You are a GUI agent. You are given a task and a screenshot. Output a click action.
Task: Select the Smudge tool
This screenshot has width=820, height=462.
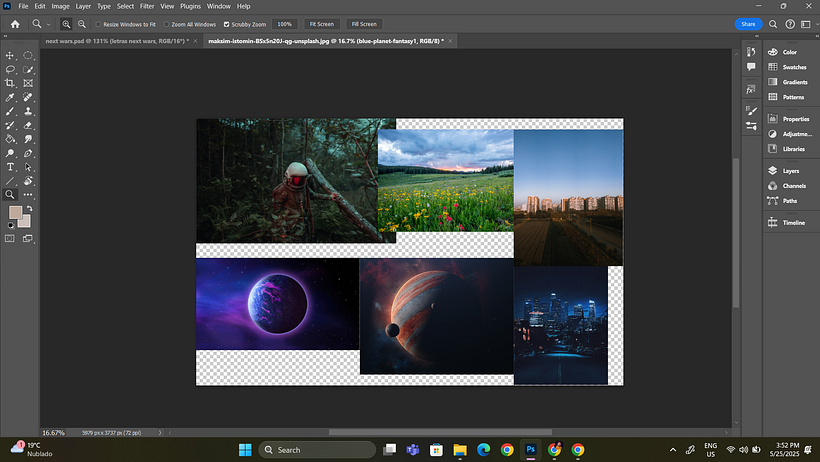coord(28,139)
